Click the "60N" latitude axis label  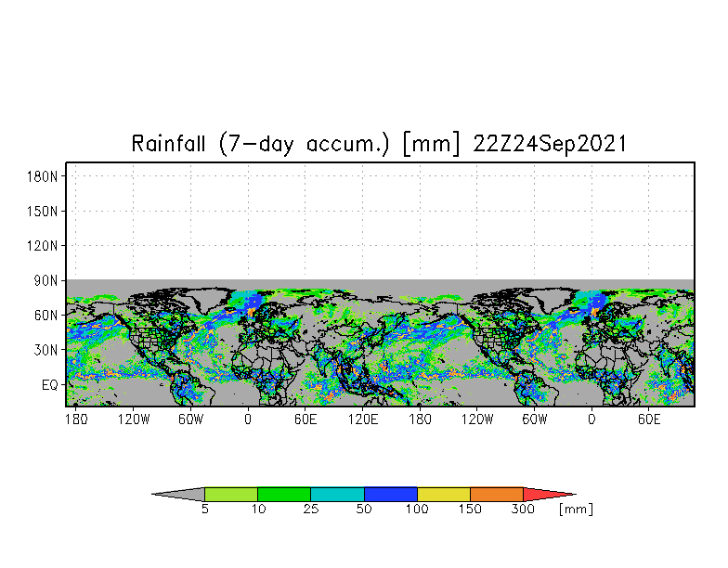point(46,316)
